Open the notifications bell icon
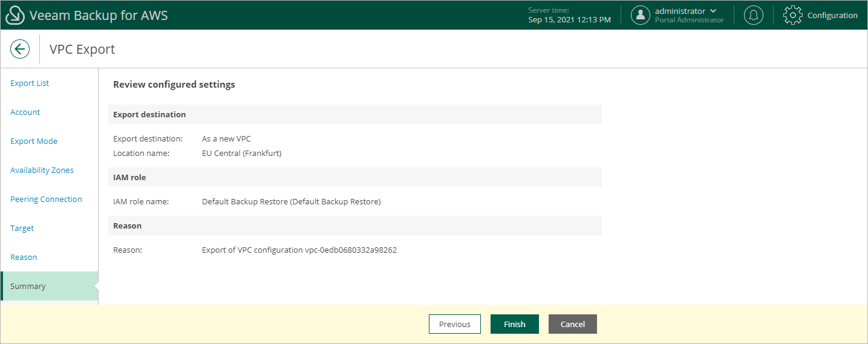The width and height of the screenshot is (868, 344). point(753,15)
